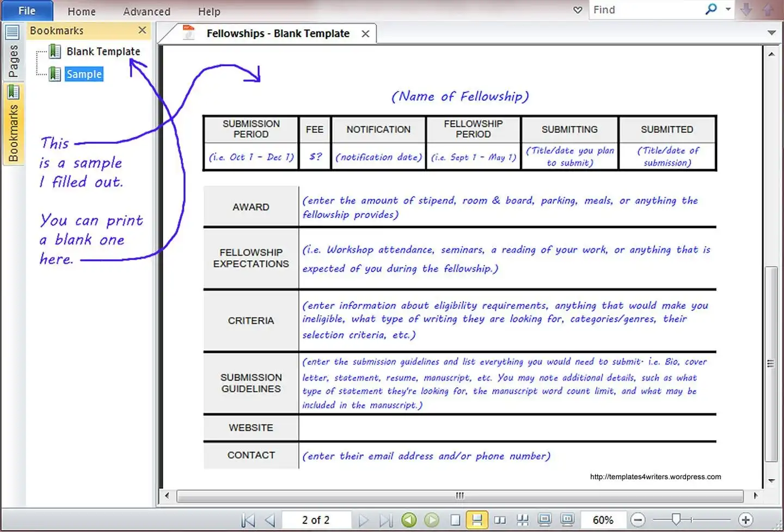Click the 60% zoom level field

(x=603, y=520)
